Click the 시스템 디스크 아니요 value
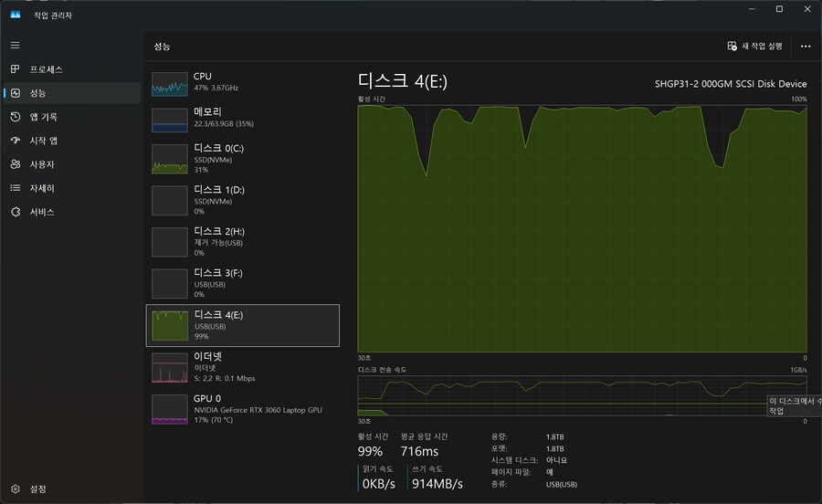This screenshot has height=504, width=822. pyautogui.click(x=556, y=460)
